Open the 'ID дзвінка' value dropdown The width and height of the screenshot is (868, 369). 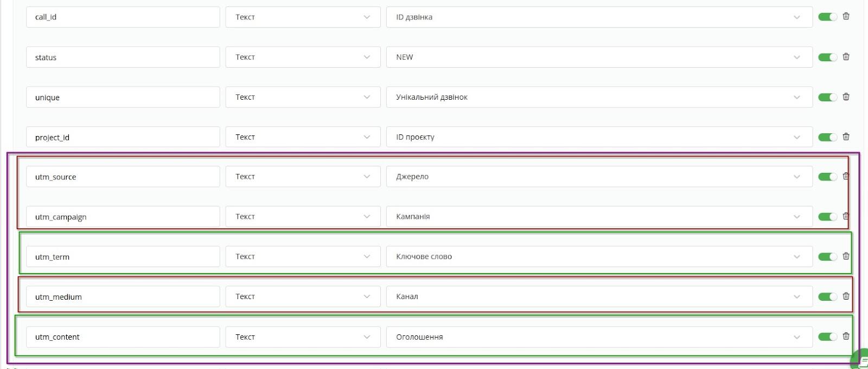coord(599,17)
